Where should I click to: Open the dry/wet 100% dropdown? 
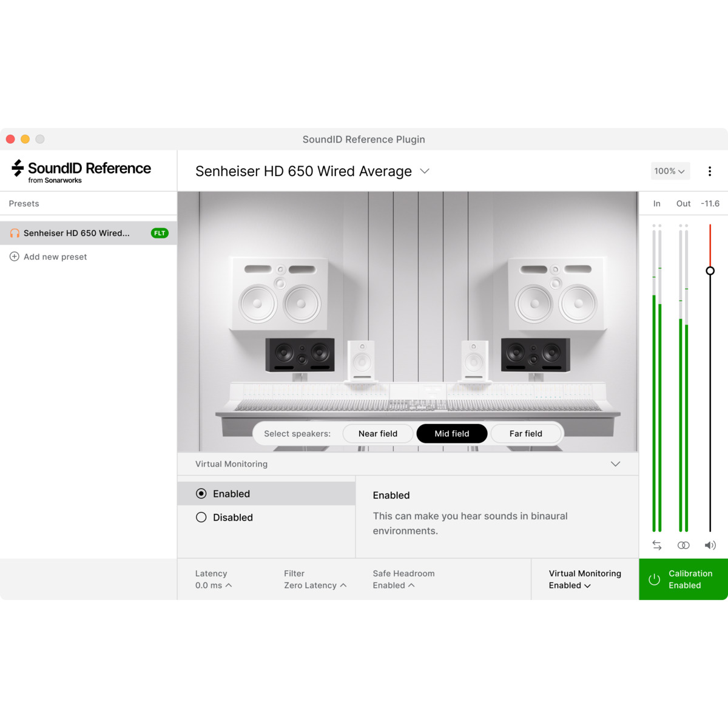click(x=670, y=171)
